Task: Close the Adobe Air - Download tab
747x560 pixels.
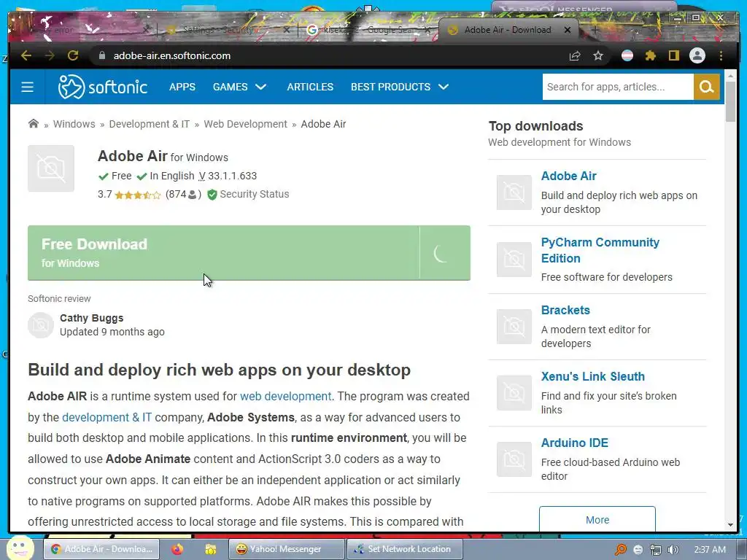Action: coord(568,29)
